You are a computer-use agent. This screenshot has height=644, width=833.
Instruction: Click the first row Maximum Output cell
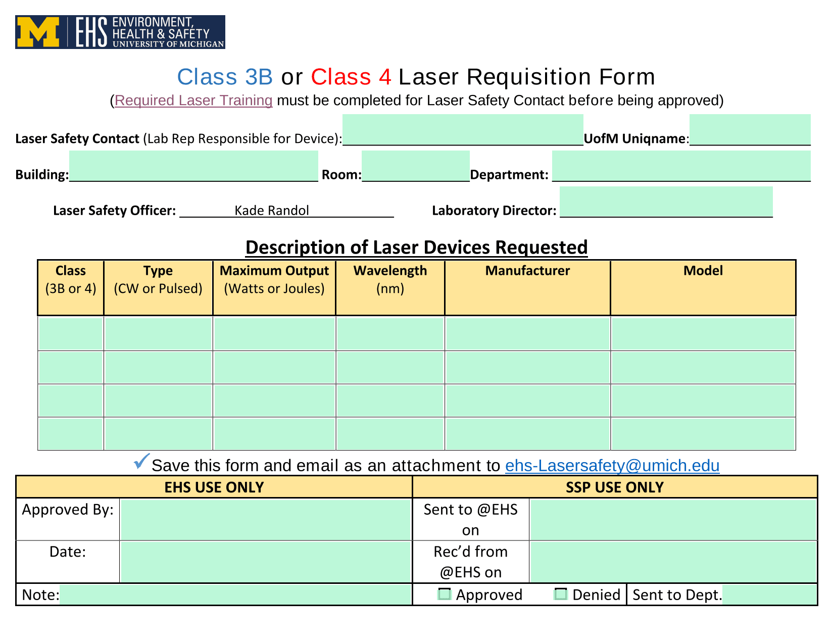[x=274, y=333]
